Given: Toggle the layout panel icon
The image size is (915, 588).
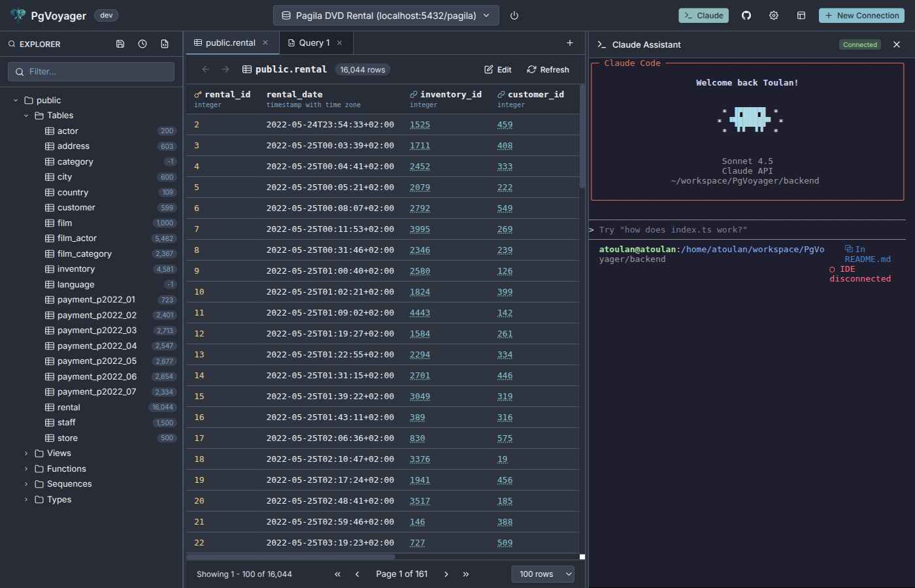Looking at the screenshot, I should tap(801, 16).
